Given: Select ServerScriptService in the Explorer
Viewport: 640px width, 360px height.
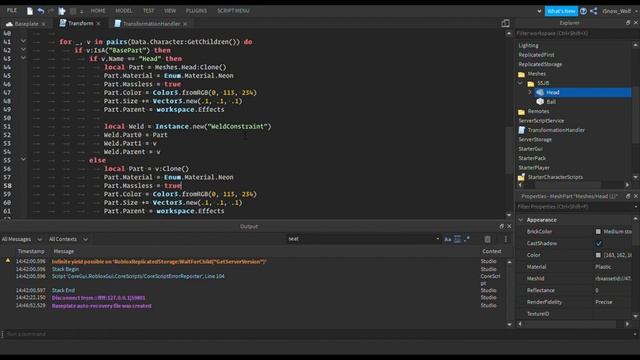Looking at the screenshot, I should pyautogui.click(x=541, y=121).
